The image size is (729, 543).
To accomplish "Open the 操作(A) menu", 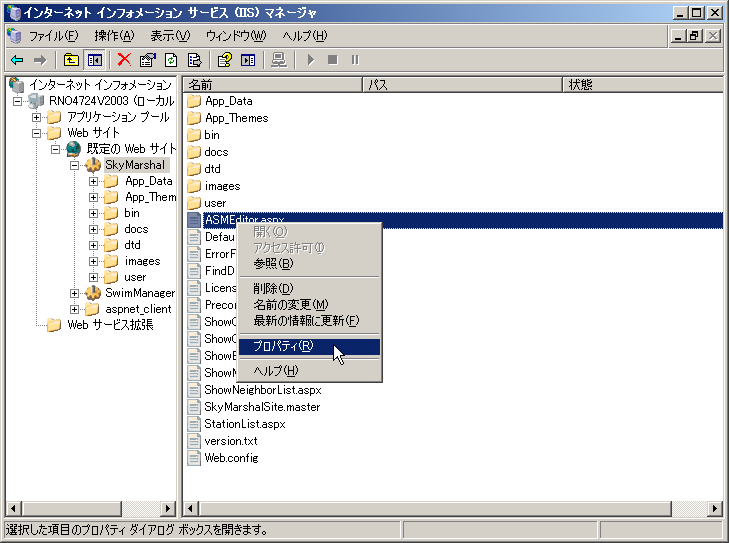I will (x=114, y=36).
